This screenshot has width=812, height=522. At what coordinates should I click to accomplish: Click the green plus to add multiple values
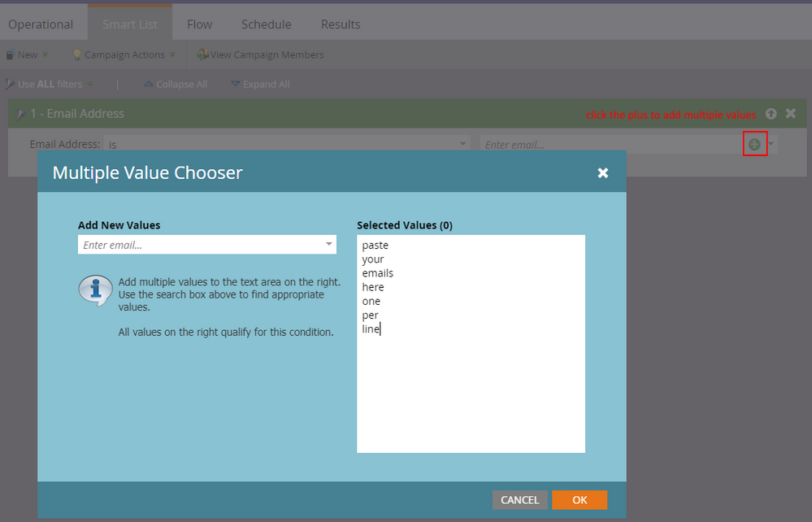click(x=754, y=144)
